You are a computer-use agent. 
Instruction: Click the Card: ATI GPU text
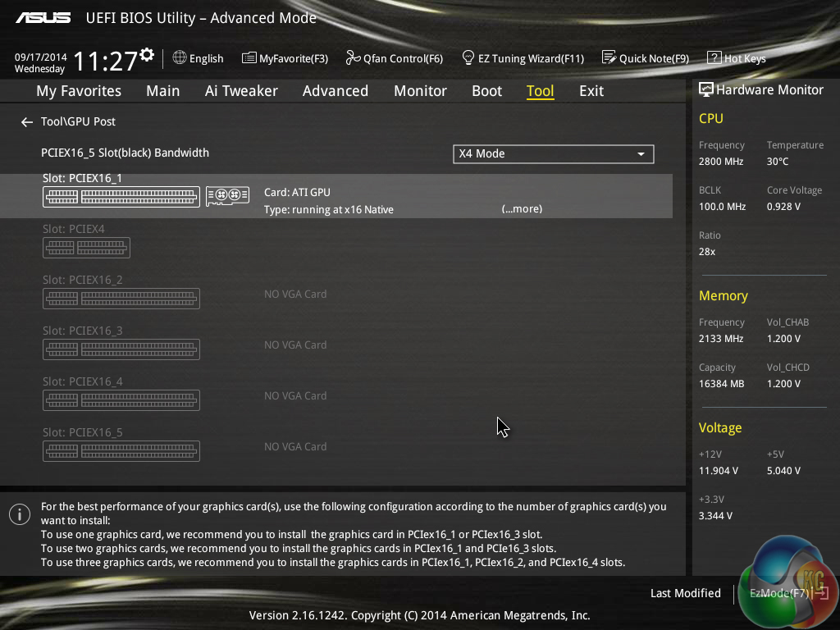click(x=297, y=192)
